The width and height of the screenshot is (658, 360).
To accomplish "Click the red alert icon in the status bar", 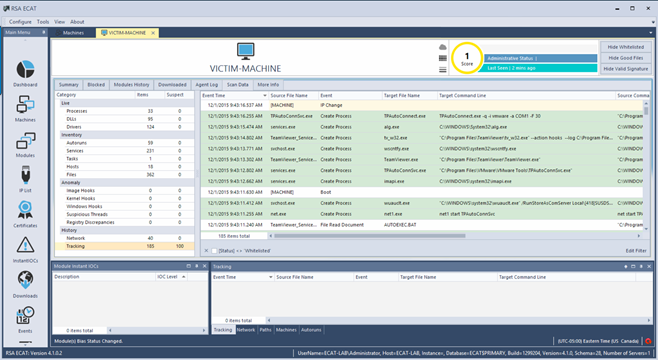I will click(x=648, y=341).
